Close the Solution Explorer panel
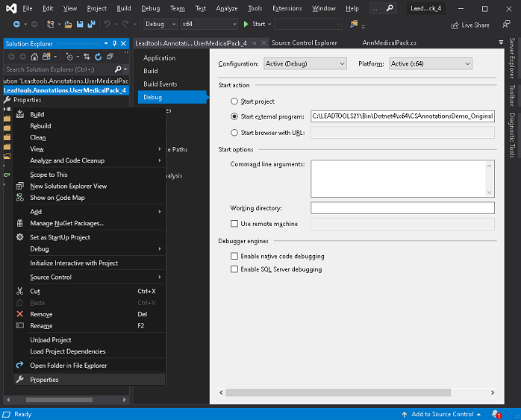Image resolution: width=521 pixels, height=420 pixels. 123,43
